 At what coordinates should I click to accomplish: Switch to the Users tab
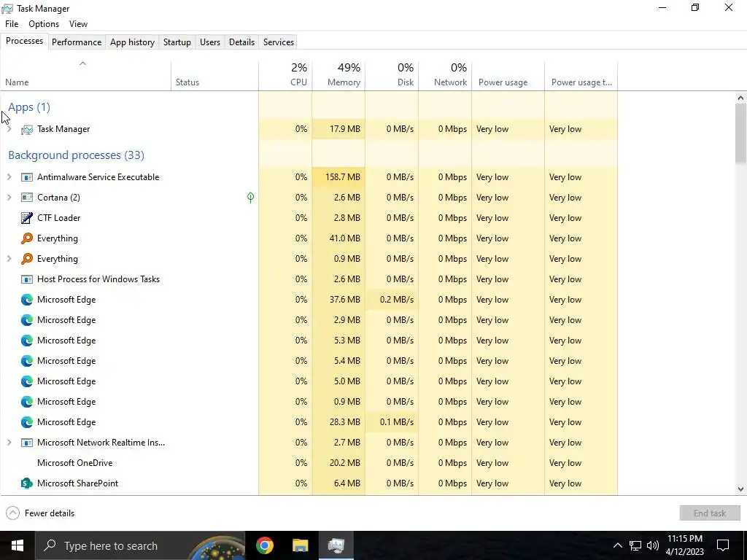pos(210,42)
